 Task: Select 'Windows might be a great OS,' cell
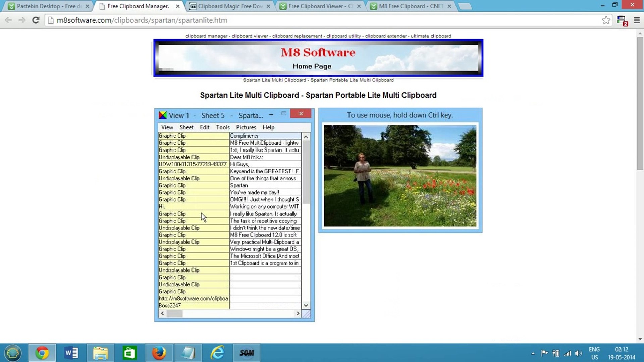coord(265,249)
